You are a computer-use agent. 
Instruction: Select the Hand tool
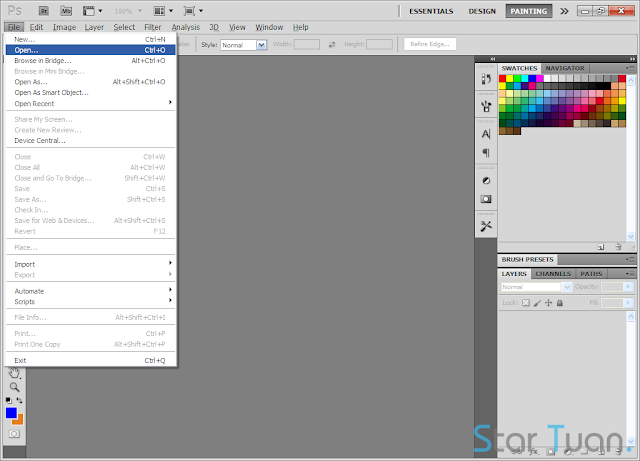click(14, 372)
